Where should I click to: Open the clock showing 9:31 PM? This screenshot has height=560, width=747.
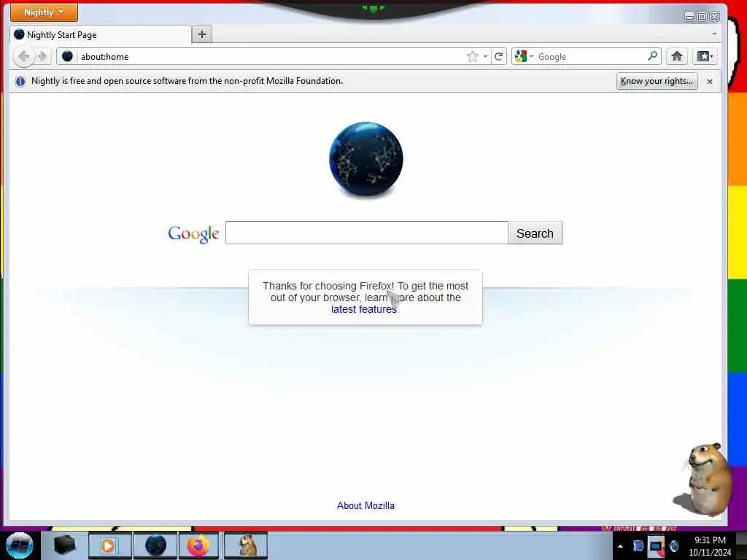pos(709,546)
